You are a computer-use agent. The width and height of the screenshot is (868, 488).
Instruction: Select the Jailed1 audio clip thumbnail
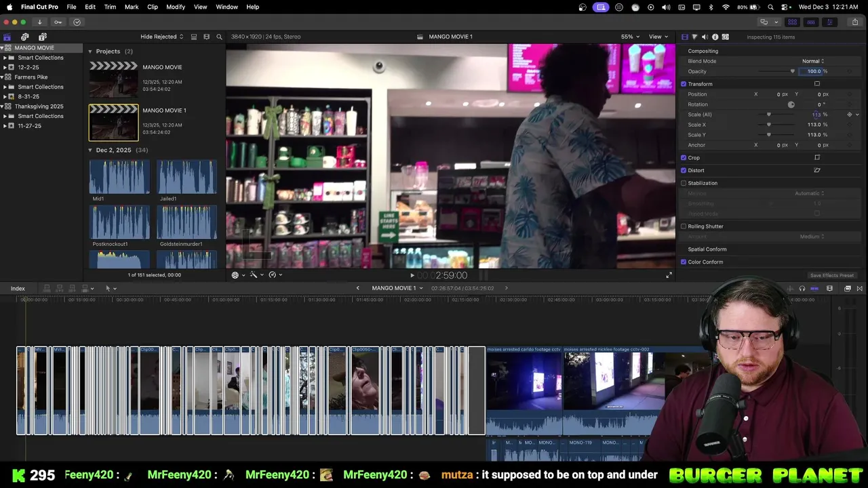(186, 177)
